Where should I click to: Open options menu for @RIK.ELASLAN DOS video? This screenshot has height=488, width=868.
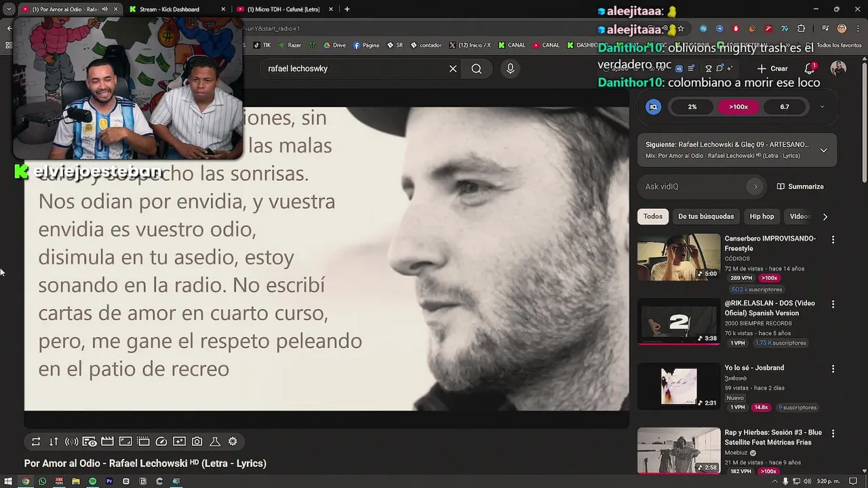coord(833,304)
